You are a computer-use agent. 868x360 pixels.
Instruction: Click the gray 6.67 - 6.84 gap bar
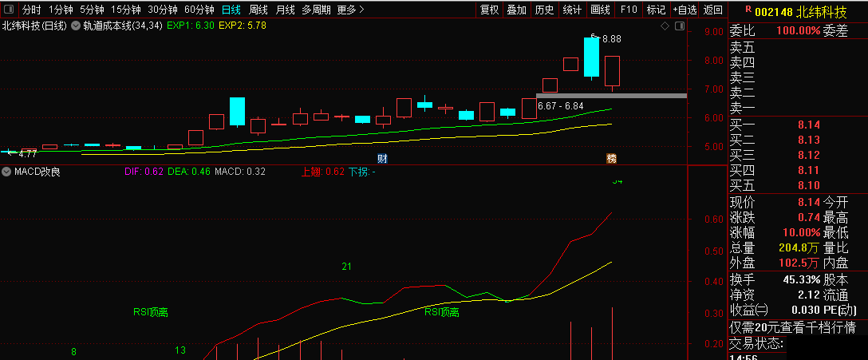coord(611,96)
